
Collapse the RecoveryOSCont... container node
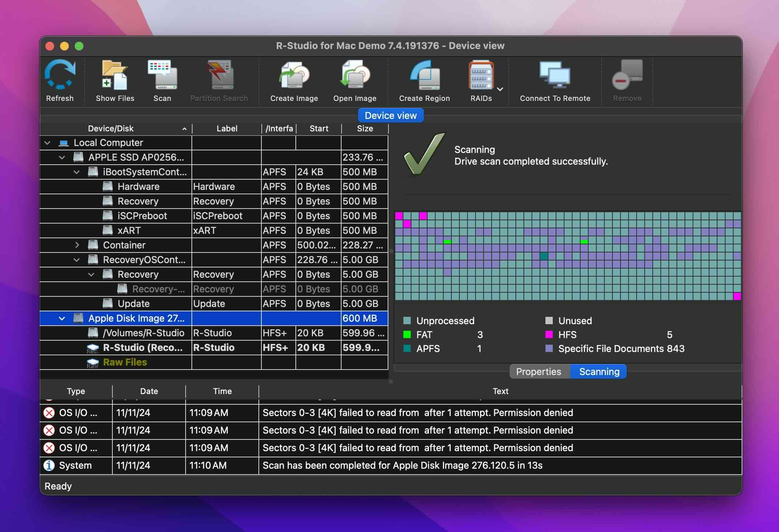(x=77, y=260)
